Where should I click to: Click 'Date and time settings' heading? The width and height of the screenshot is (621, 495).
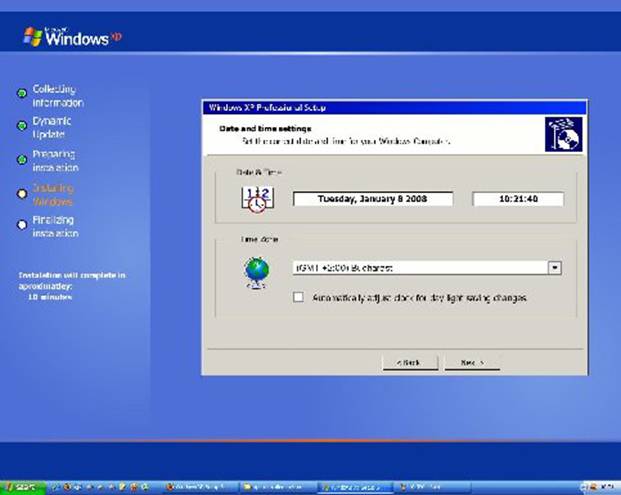coord(265,129)
